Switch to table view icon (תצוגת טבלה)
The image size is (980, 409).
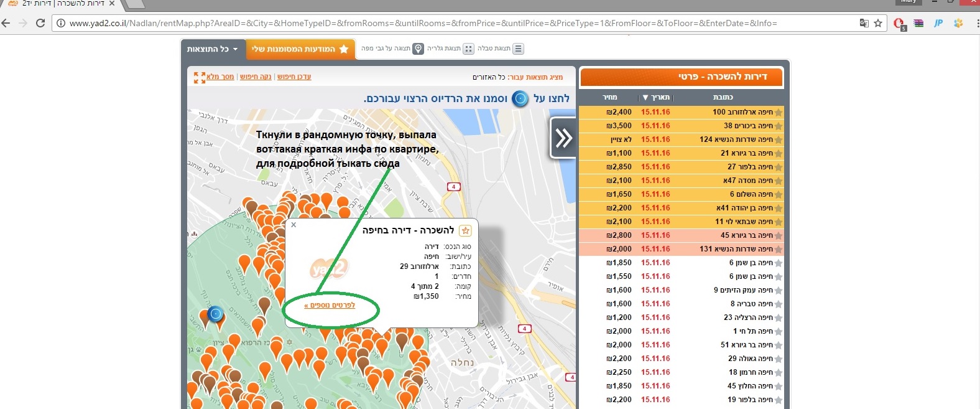pyautogui.click(x=518, y=49)
